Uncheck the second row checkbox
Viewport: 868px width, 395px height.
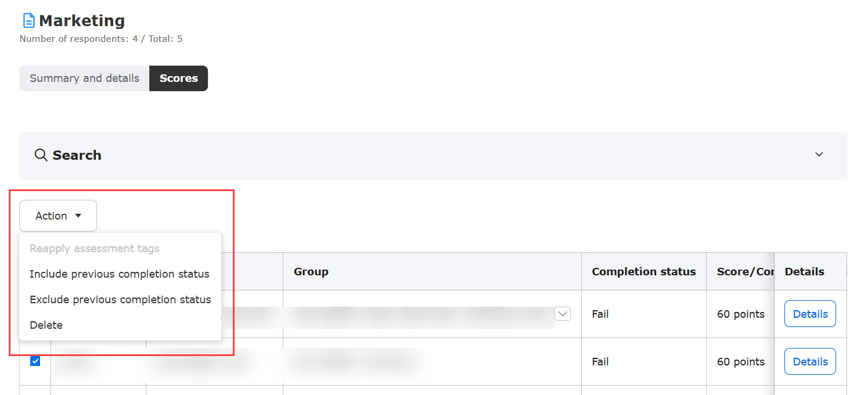[35, 361]
